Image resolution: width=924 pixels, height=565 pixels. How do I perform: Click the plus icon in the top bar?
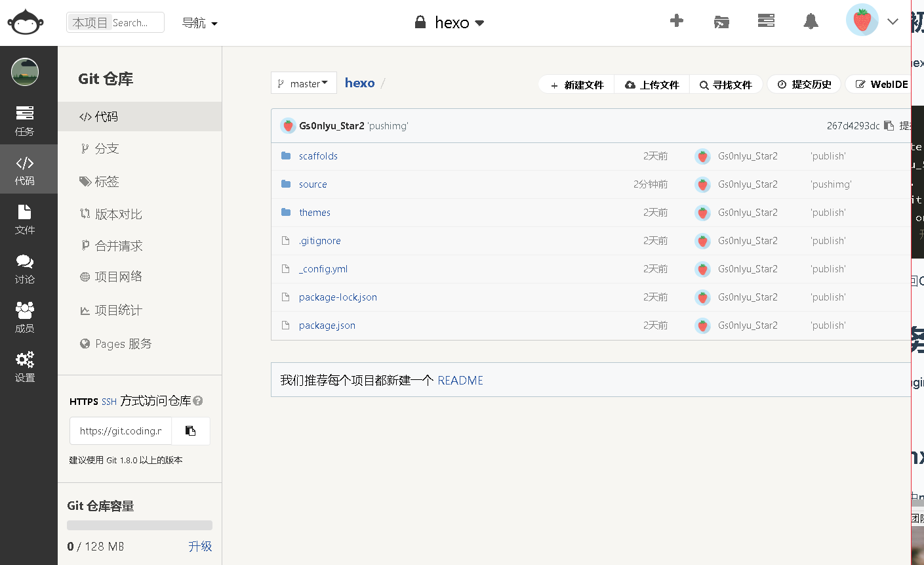coord(677,21)
